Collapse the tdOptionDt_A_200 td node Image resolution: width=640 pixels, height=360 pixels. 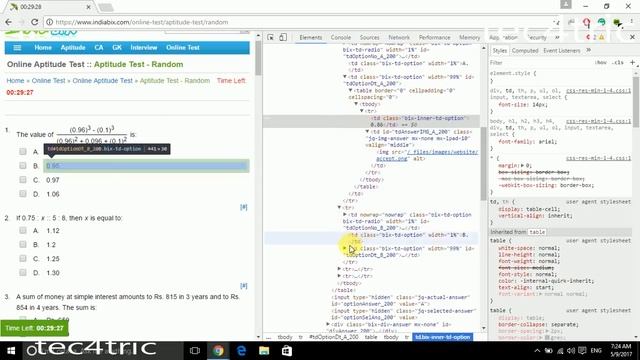[x=344, y=76]
